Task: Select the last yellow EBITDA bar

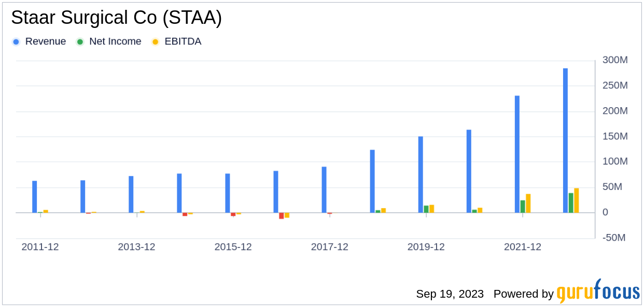Action: 577,200
